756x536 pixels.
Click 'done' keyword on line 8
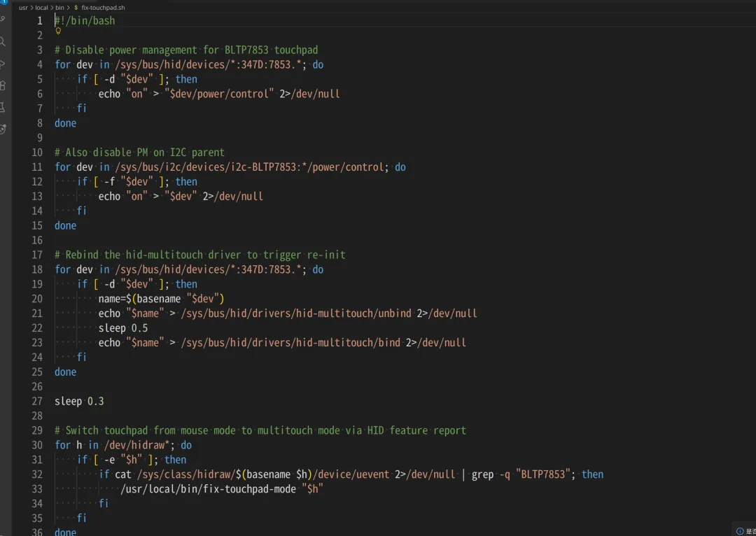(x=66, y=123)
